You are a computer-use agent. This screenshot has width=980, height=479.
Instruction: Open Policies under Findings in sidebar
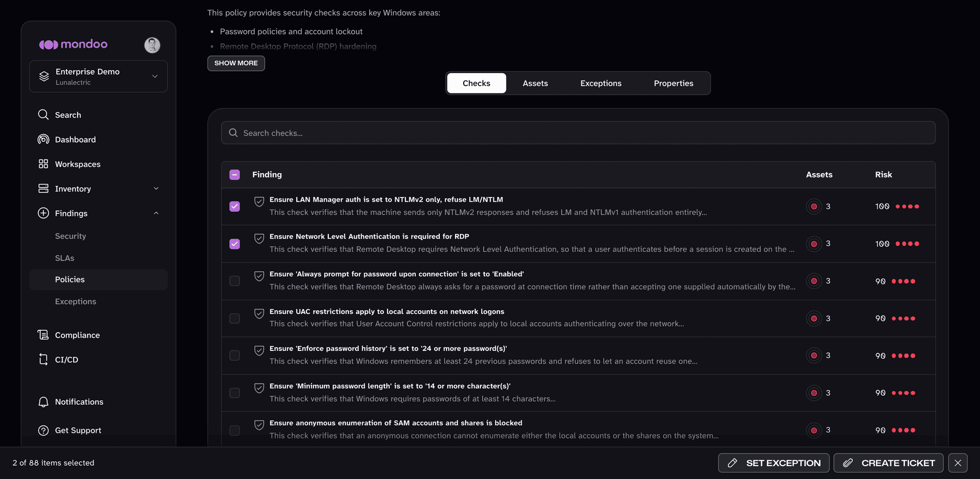click(x=99, y=280)
